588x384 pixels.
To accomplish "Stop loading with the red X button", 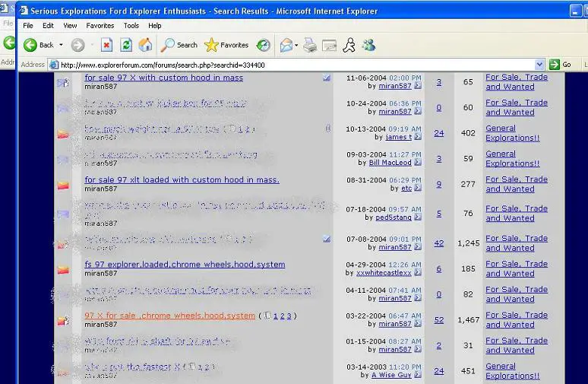I will click(106, 46).
